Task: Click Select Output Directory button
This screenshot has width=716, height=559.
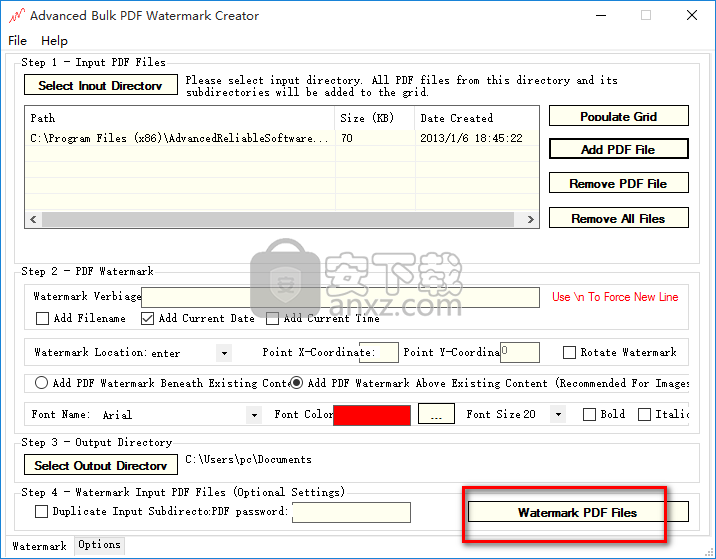Action: tap(100, 464)
